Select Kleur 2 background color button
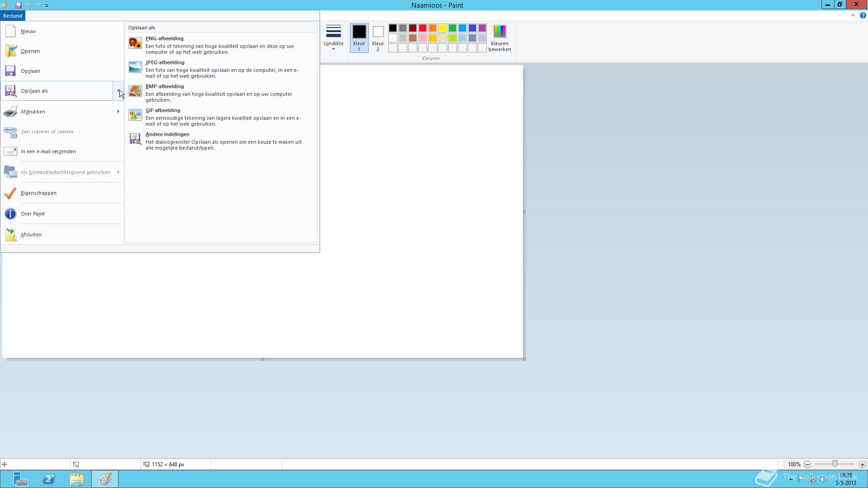This screenshot has width=868, height=488. [378, 38]
